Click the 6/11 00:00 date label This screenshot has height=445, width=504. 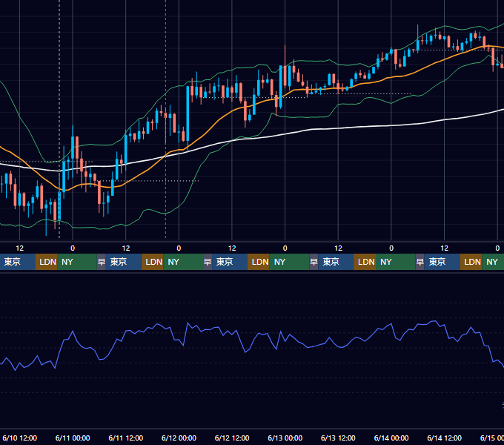[73, 438]
